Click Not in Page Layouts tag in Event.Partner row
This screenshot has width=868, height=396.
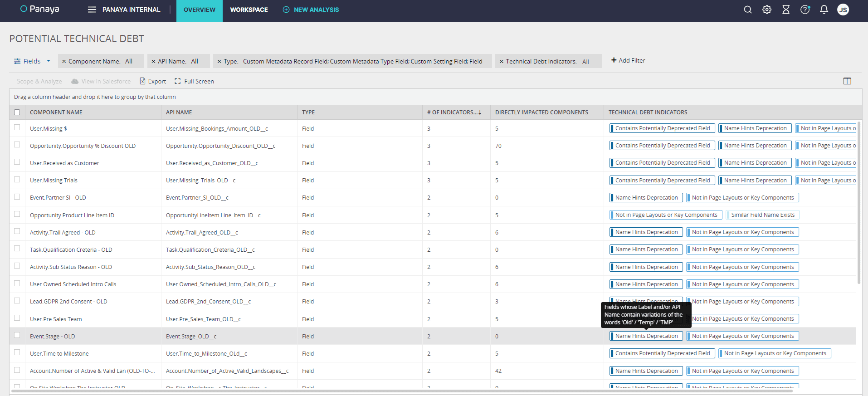742,198
